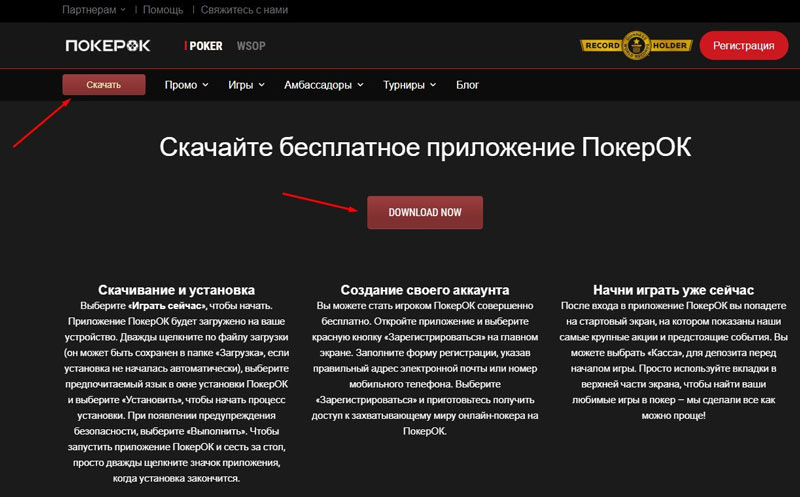Viewport: 800px width, 497px height.
Task: Open the Помощь link
Action: click(163, 10)
